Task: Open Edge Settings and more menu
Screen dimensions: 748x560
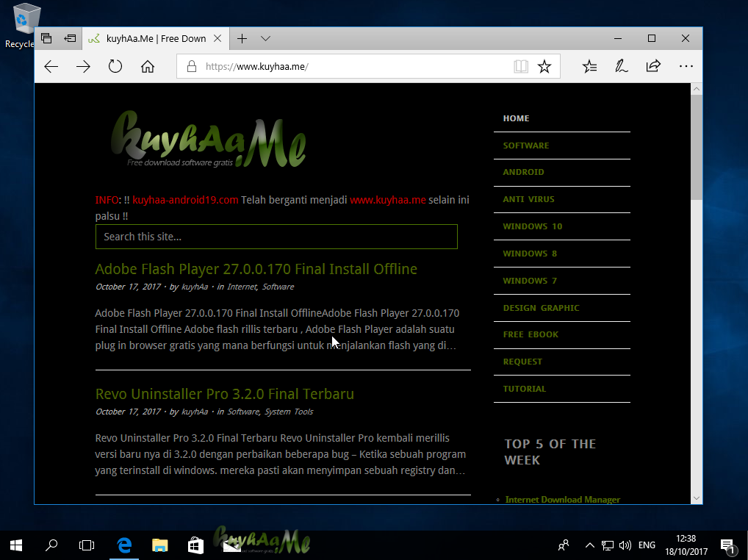Action: coord(686,66)
